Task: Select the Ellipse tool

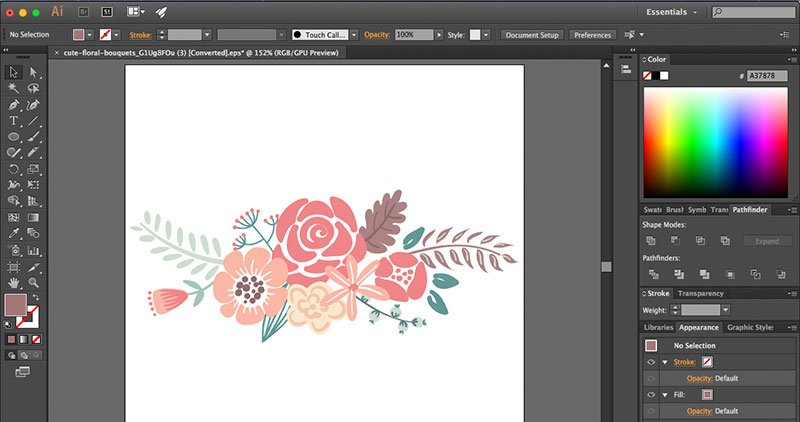Action: coord(14,137)
